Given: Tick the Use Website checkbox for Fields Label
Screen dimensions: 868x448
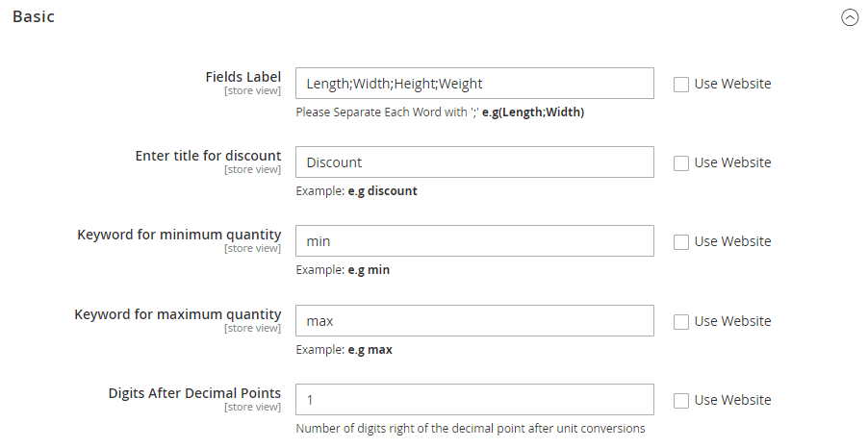Looking at the screenshot, I should tap(681, 84).
